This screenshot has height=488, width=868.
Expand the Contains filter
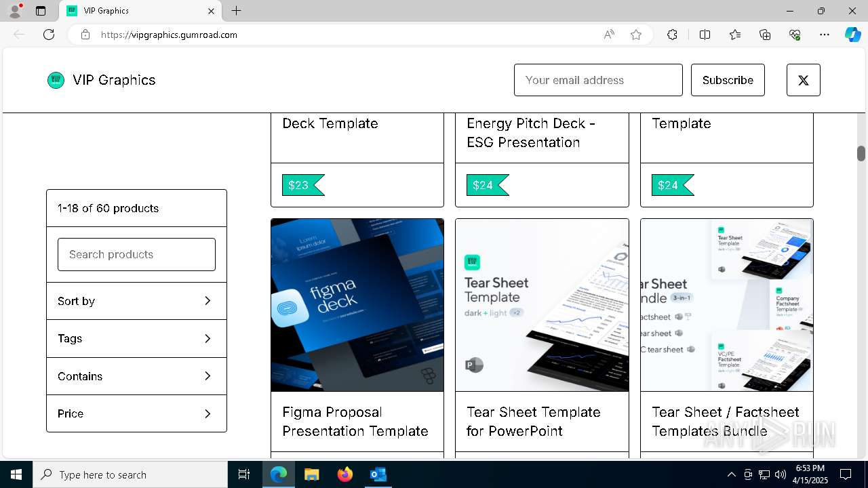[136, 376]
